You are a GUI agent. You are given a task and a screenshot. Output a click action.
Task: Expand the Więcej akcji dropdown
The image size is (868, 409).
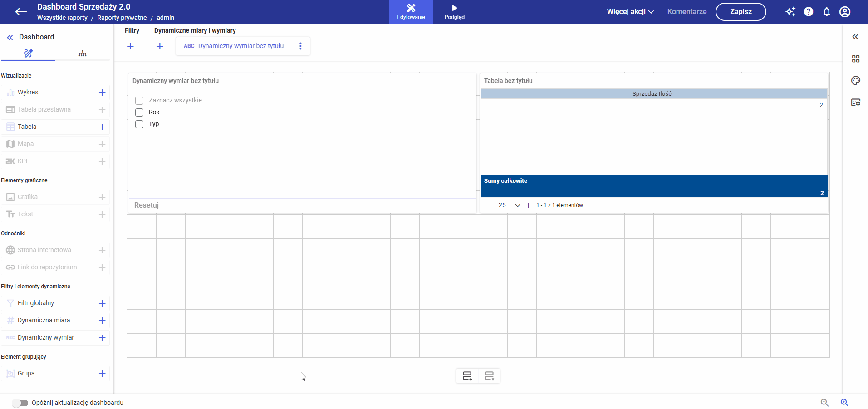pyautogui.click(x=630, y=12)
